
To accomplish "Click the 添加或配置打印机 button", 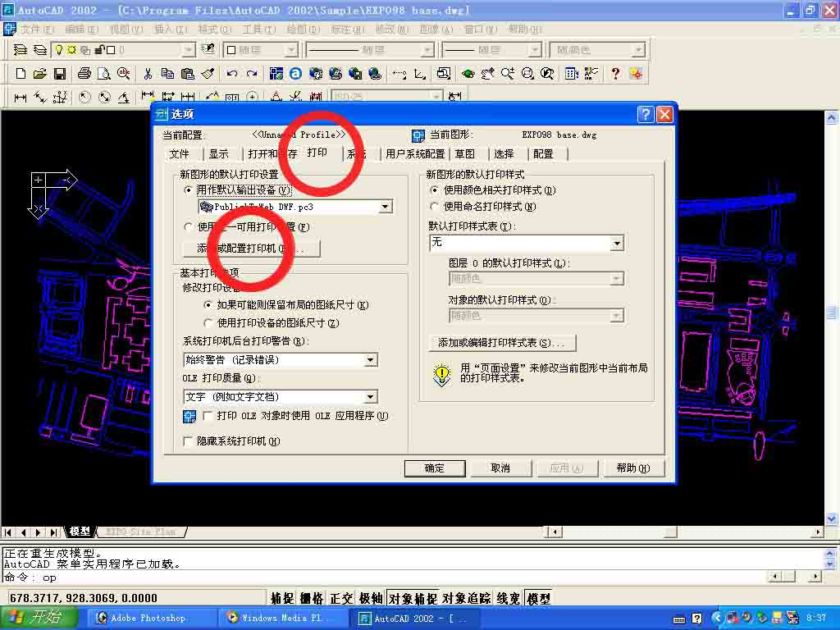I will (252, 249).
